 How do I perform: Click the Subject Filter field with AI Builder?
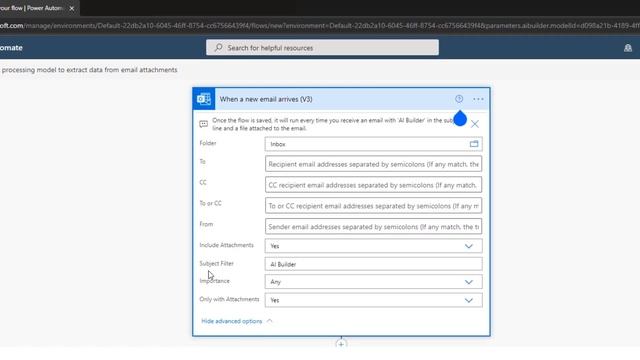373,264
